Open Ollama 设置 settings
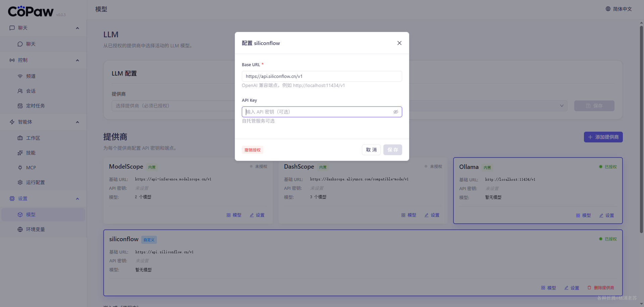 [x=606, y=215]
